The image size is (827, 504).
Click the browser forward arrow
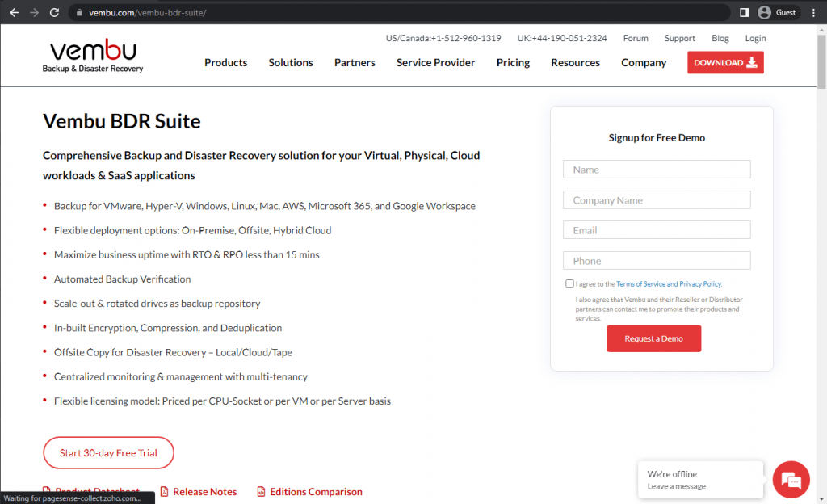pyautogui.click(x=34, y=13)
